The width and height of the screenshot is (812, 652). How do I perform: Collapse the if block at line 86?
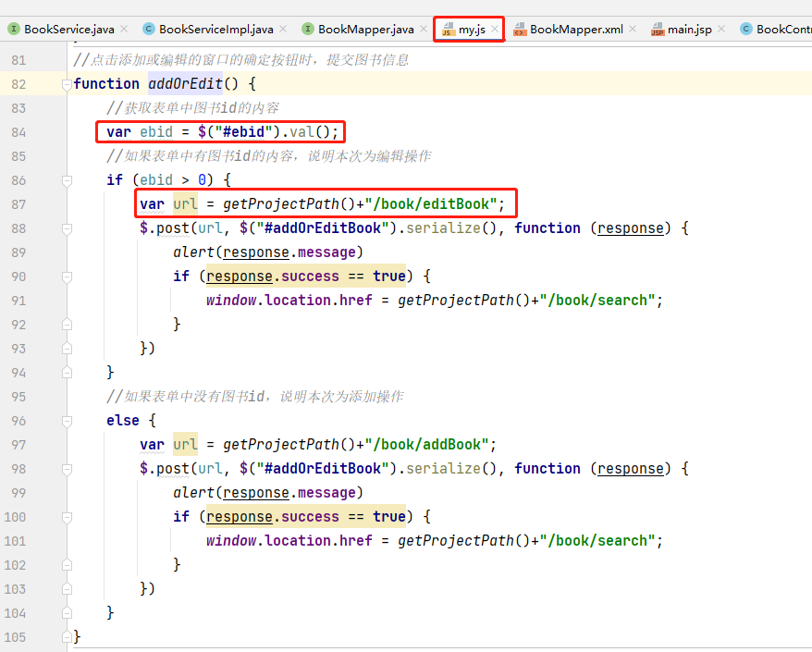coord(67,180)
